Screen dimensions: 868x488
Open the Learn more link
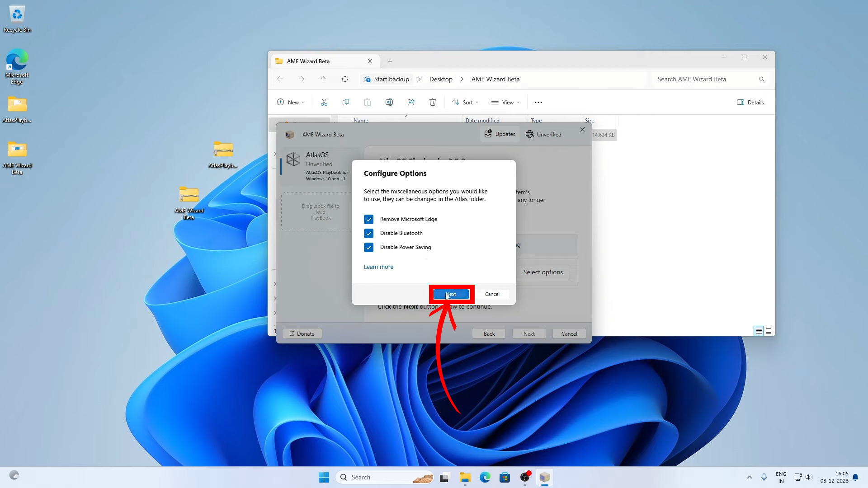[378, 267]
